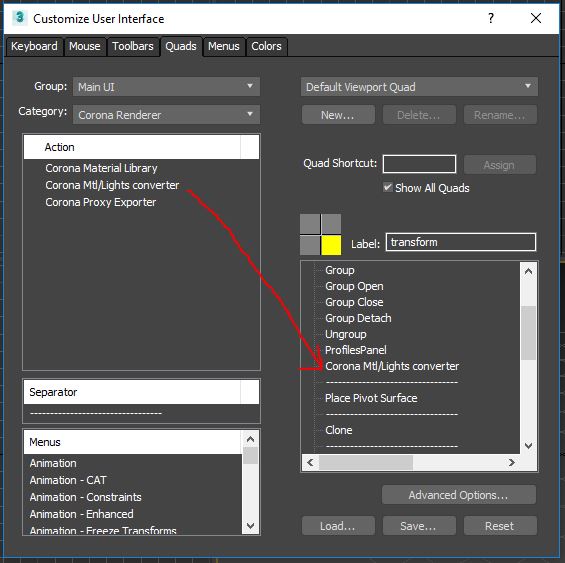The width and height of the screenshot is (565, 563).
Task: Select ProfilesPanel in quad tree
Action: coord(356,350)
